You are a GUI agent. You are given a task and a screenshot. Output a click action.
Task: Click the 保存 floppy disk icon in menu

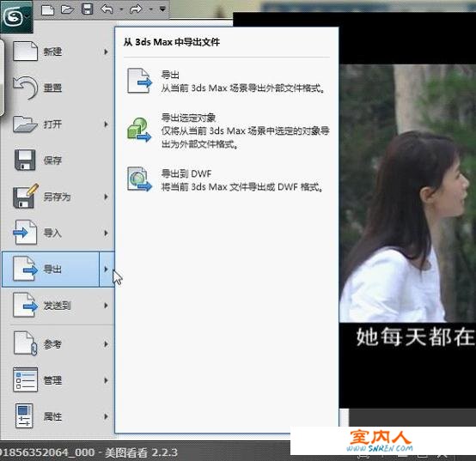coord(25,160)
